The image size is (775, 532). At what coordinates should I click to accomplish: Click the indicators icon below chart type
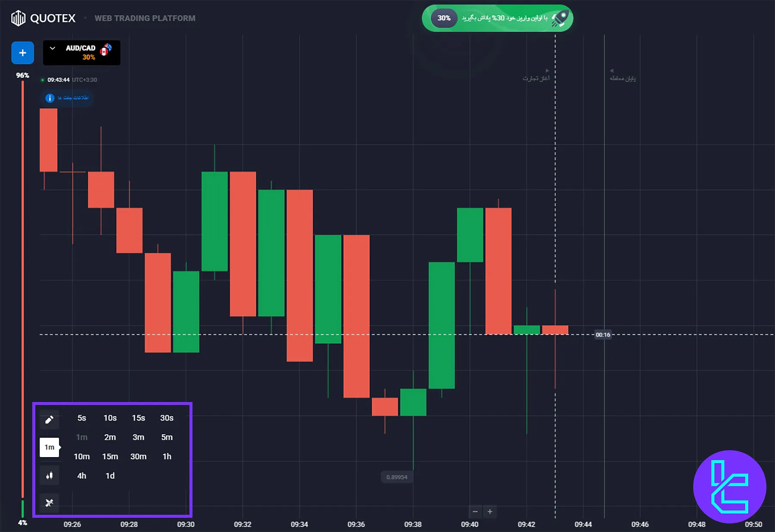coord(49,502)
